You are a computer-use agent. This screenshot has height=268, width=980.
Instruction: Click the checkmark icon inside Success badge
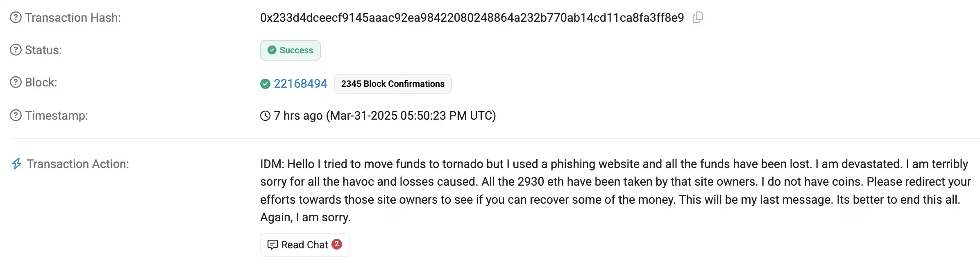click(x=272, y=50)
